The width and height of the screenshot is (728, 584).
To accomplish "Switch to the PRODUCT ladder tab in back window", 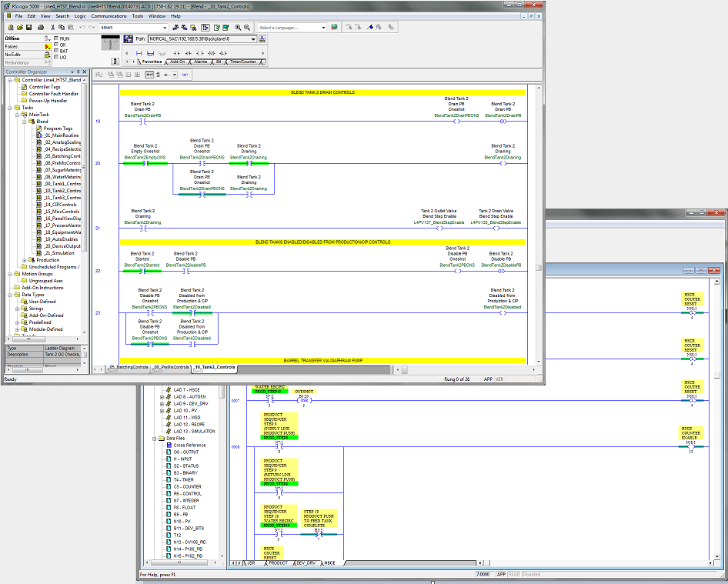I will point(278,563).
